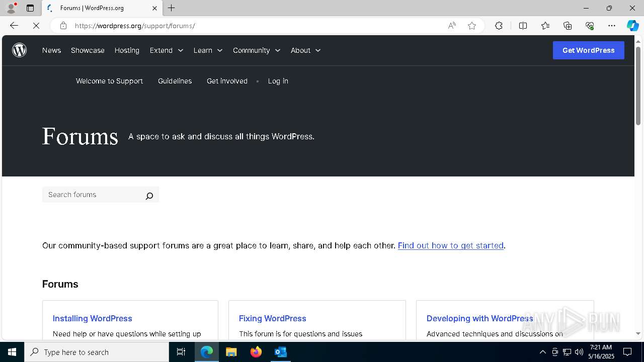Launch Firefox from taskbar

(x=256, y=352)
